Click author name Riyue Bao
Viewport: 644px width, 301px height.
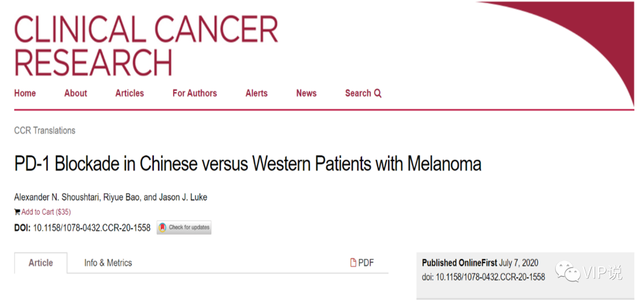click(x=122, y=197)
